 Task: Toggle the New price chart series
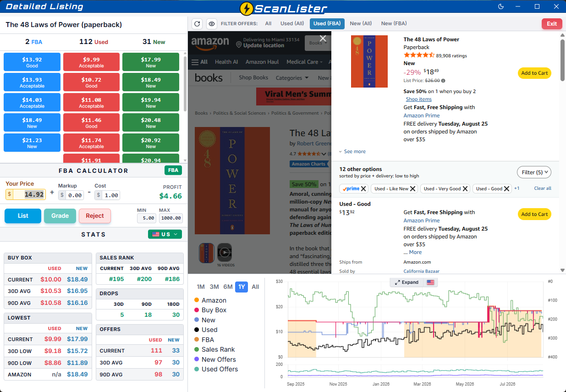tap(204, 320)
